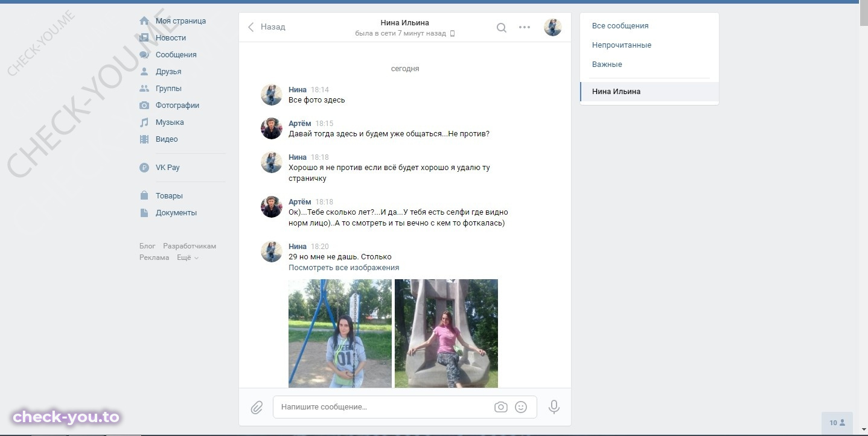Select message text 'Все фото здесь'
This screenshot has height=436, width=868.
[317, 100]
